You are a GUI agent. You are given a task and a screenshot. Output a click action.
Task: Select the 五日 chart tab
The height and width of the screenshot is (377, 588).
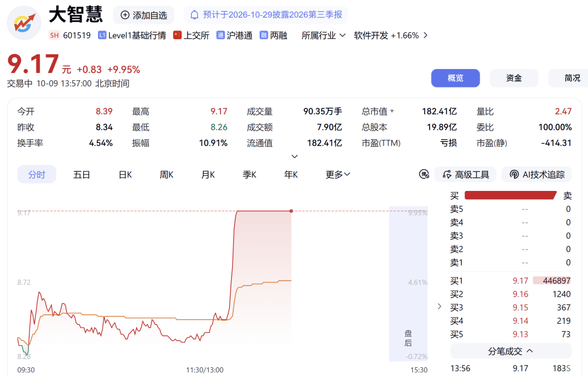81,175
